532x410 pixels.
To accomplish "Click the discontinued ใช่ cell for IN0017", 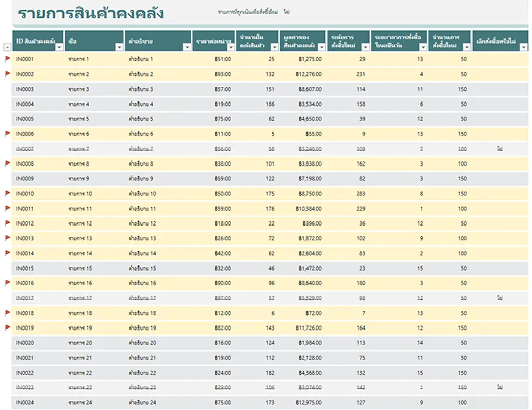I will [x=500, y=298].
